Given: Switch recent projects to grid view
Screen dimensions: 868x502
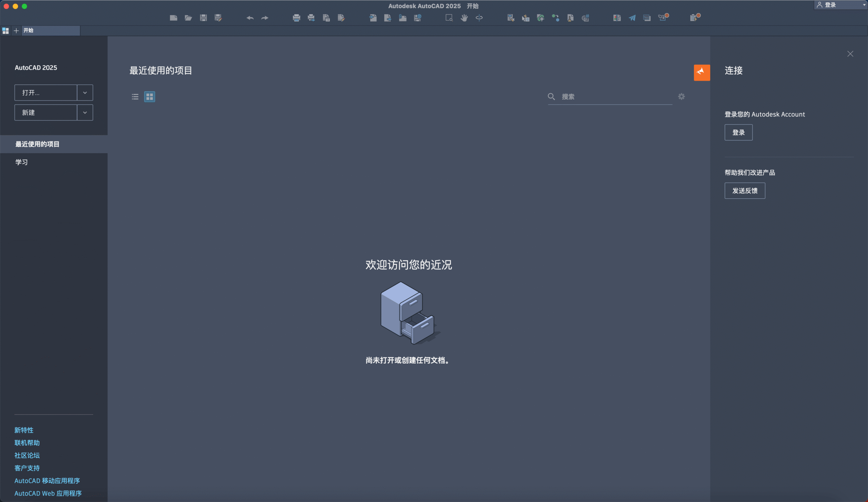Looking at the screenshot, I should click(x=150, y=97).
